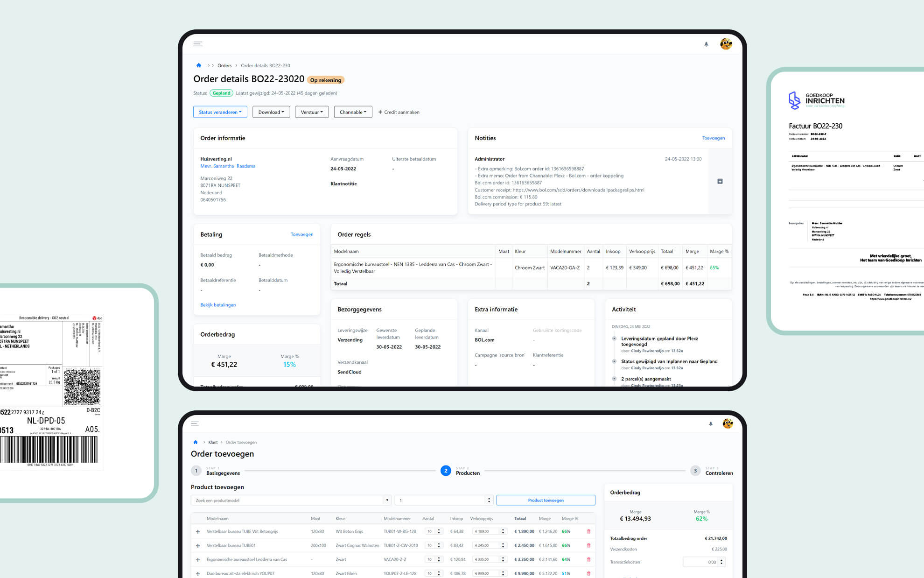Screen dimensions: 924x578
Task: Click the VACA20-GA-Z model number cell
Action: click(565, 268)
